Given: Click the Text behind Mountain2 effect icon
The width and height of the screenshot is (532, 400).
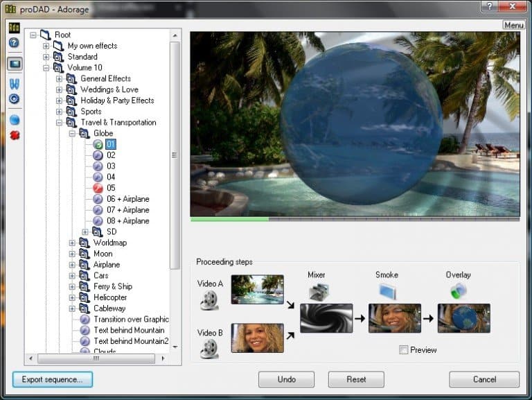Looking at the screenshot, I should pos(85,341).
